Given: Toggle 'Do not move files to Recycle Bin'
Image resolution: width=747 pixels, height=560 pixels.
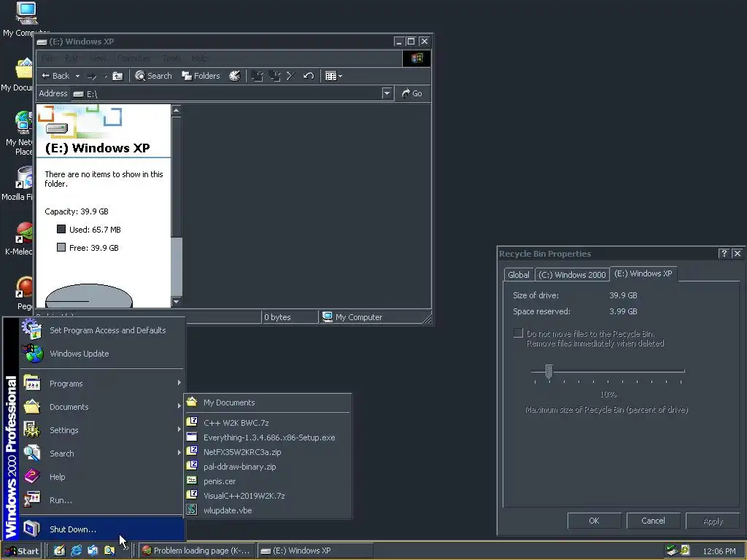Looking at the screenshot, I should click(519, 332).
